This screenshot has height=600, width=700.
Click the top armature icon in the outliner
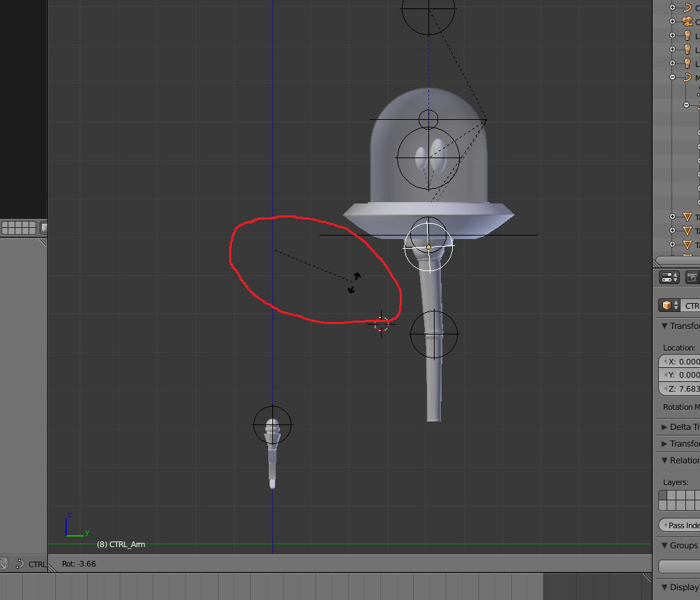(687, 7)
